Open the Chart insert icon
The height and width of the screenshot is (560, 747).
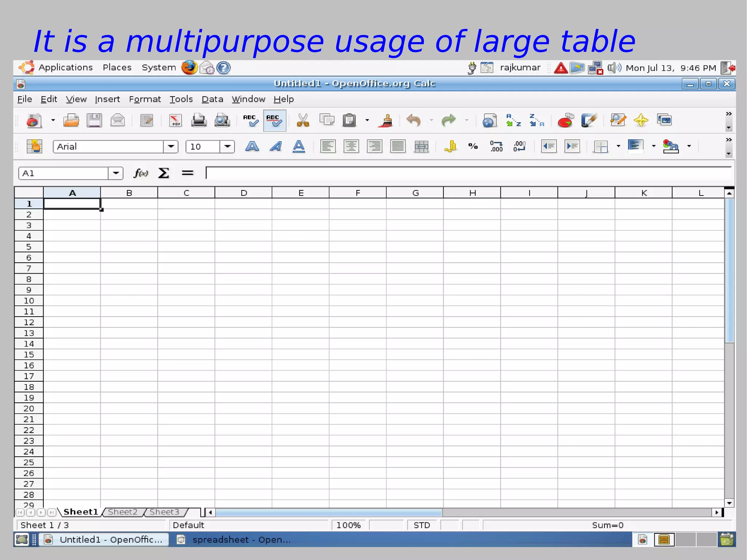pos(565,120)
